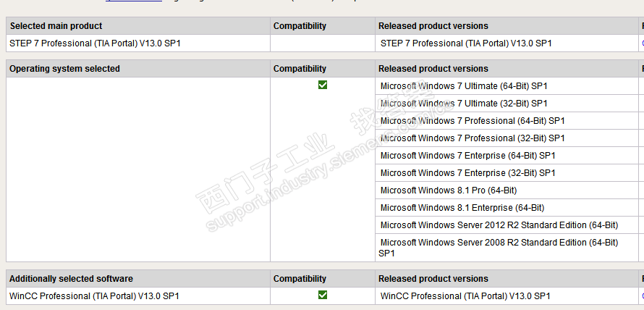The height and width of the screenshot is (310, 644).
Task: Select STEP 7 Professional under Selected main product
Action: (95, 43)
